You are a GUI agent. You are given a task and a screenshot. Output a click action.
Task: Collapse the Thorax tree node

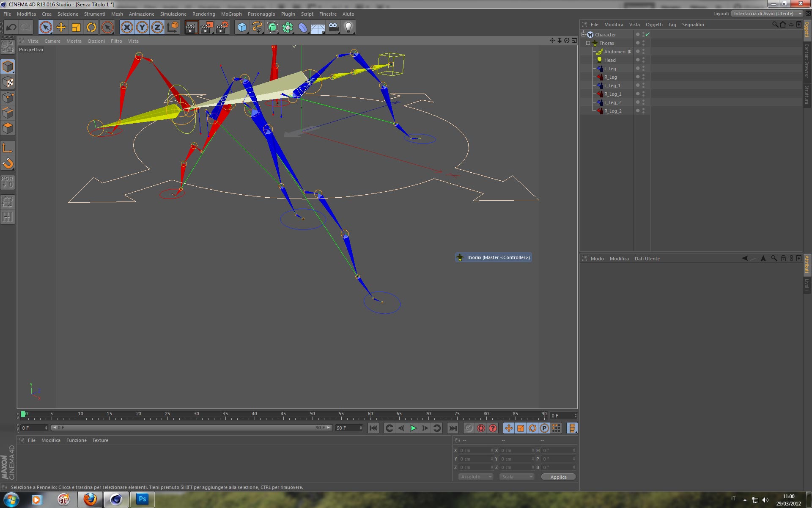(588, 43)
